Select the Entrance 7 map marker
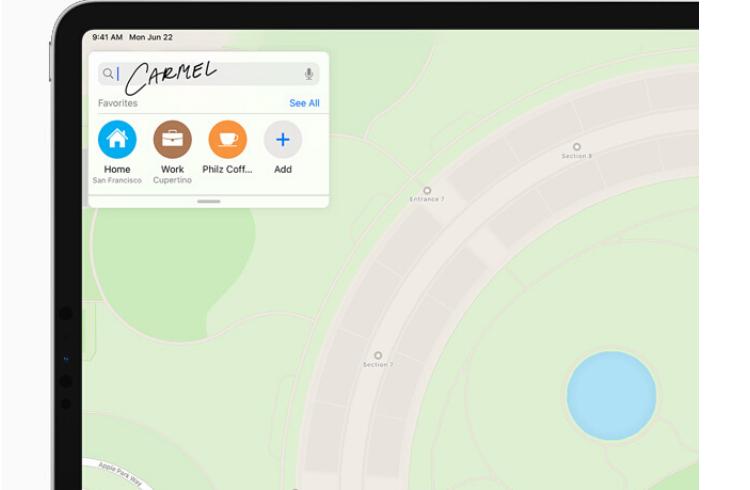 coord(427,190)
